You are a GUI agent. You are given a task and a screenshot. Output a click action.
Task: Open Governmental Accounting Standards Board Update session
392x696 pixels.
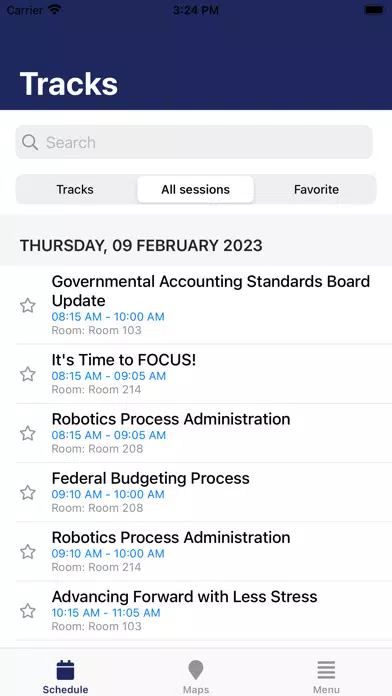204,305
